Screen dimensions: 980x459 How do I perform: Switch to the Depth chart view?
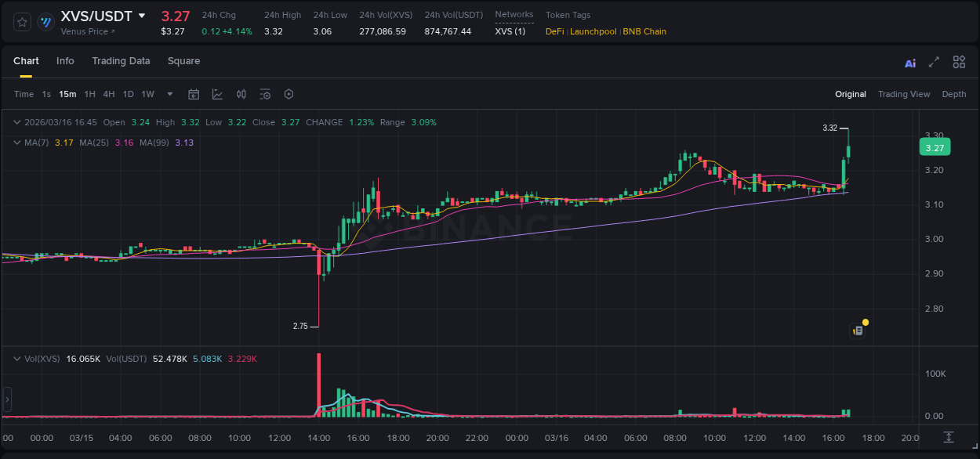pyautogui.click(x=953, y=94)
